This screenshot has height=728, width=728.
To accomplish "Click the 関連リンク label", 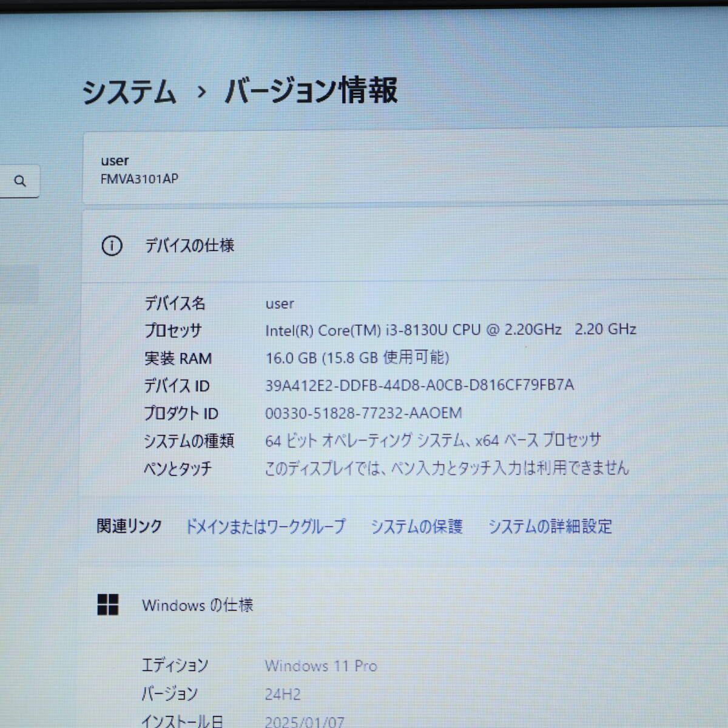I will (x=129, y=526).
